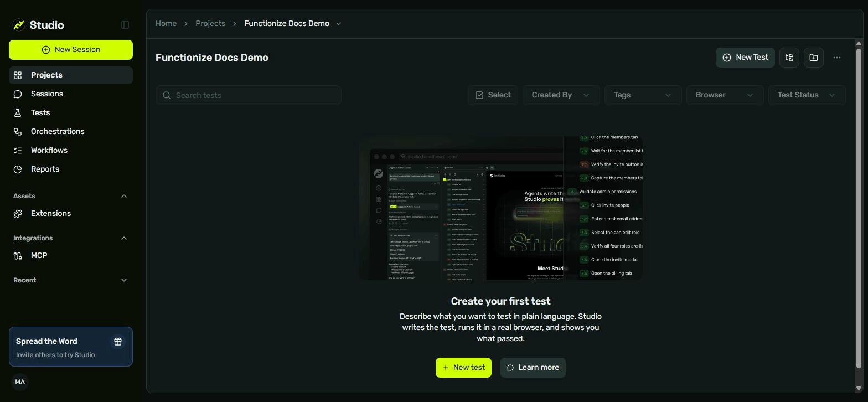Open Projects in the sidebar
This screenshot has width=868, height=402.
coord(71,75)
